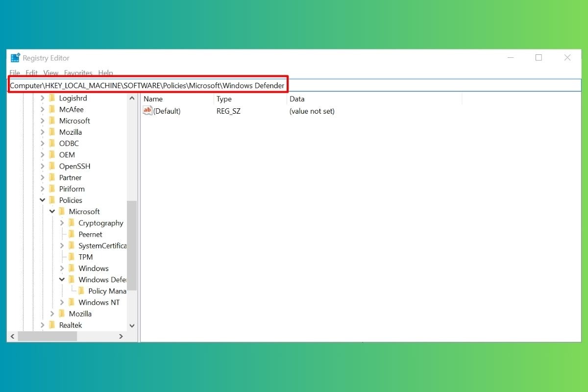Click the folder icon beside top Microsoft key

(x=52, y=121)
